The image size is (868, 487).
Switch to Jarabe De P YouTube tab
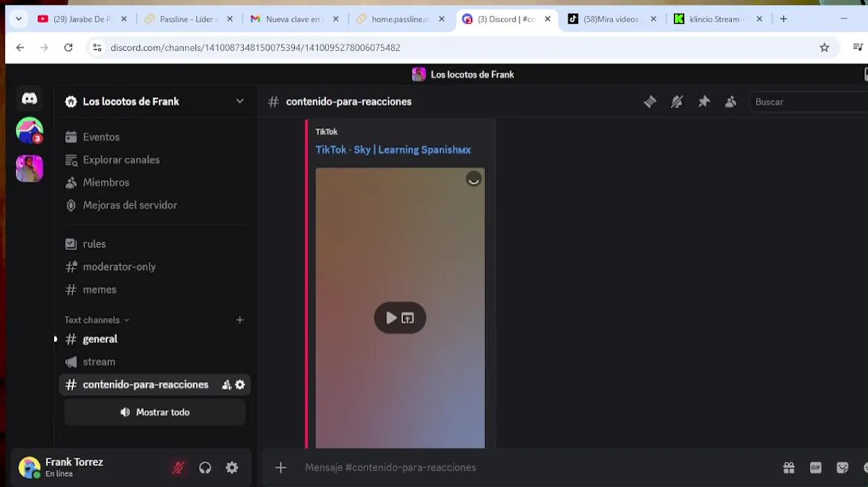pos(81,19)
